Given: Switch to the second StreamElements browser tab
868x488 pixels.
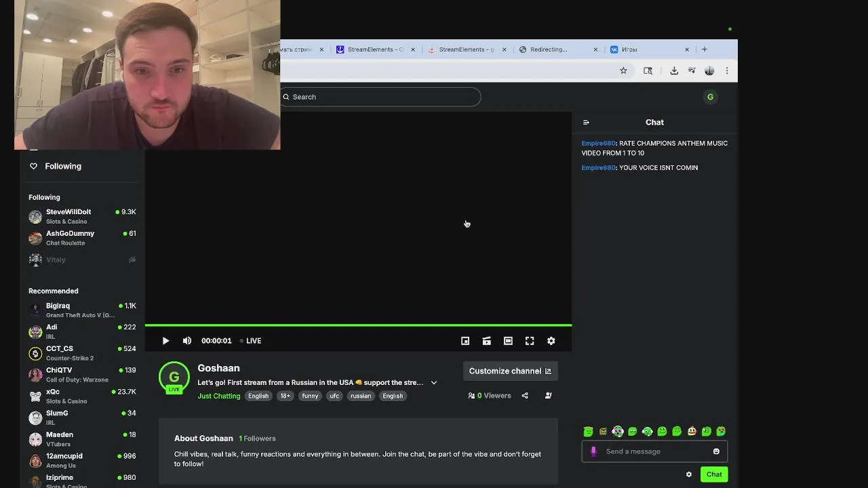Looking at the screenshot, I should tap(467, 49).
